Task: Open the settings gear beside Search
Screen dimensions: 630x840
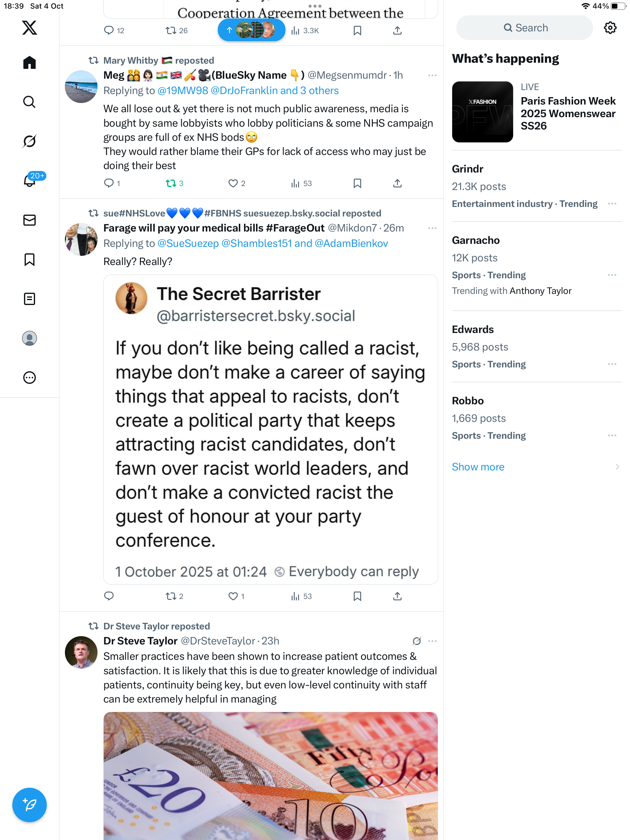Action: pos(610,28)
